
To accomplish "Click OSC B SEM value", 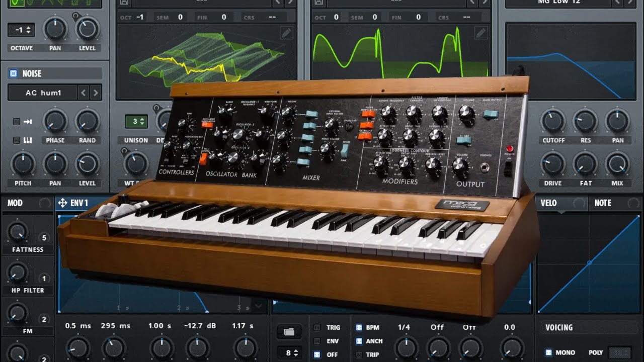I will (375, 17).
